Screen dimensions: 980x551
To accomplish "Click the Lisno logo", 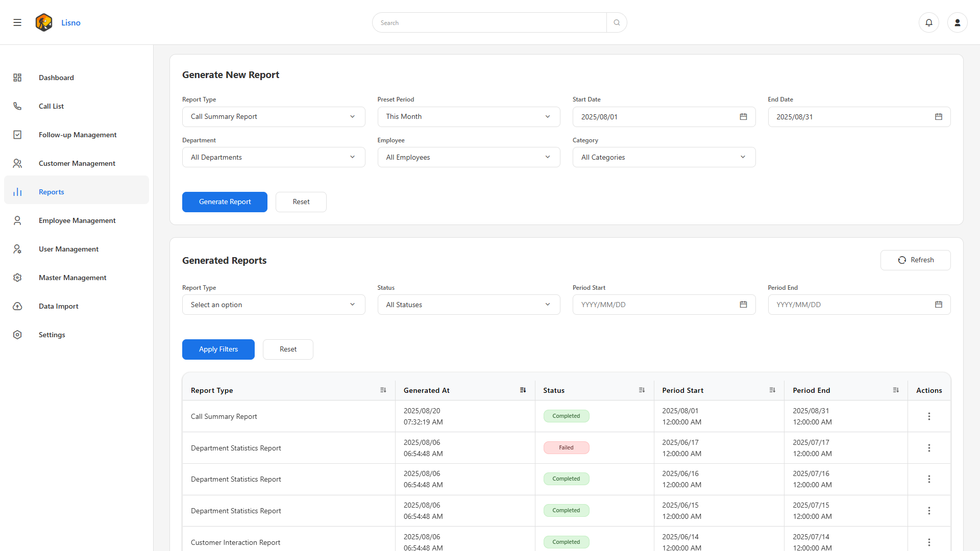I will point(44,22).
